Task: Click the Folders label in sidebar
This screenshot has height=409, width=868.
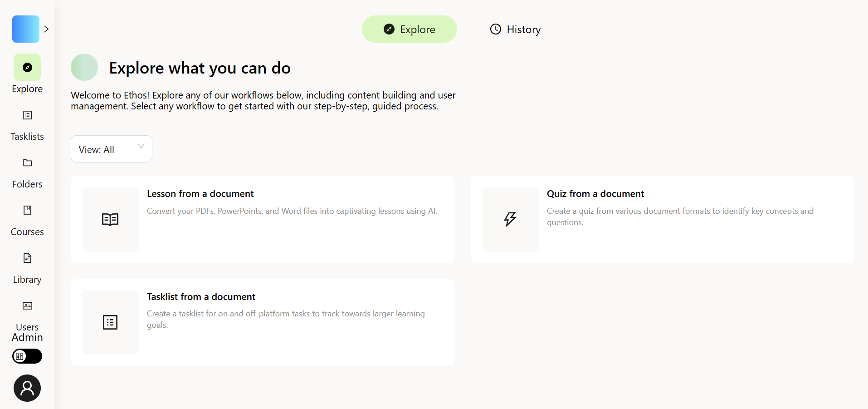Action: [27, 184]
